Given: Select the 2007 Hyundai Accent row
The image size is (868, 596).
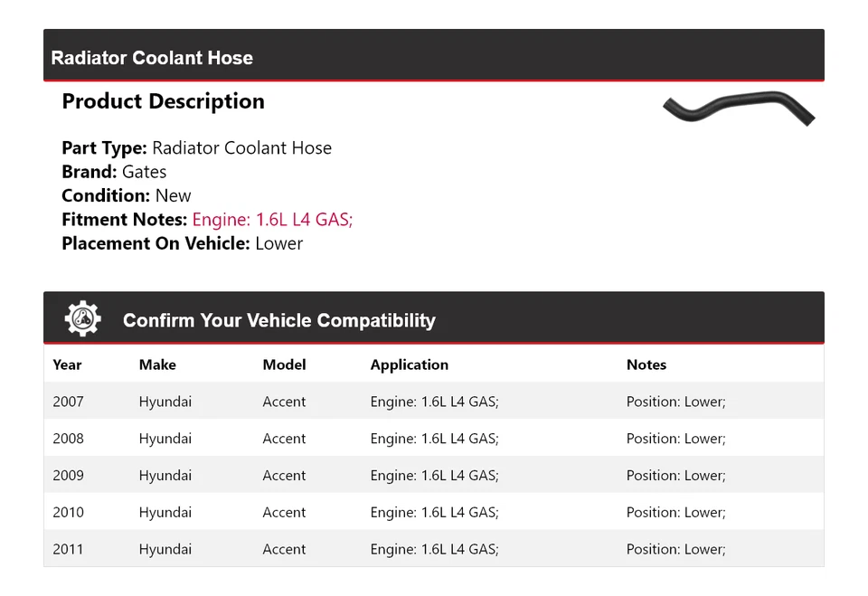Looking at the screenshot, I should click(434, 402).
